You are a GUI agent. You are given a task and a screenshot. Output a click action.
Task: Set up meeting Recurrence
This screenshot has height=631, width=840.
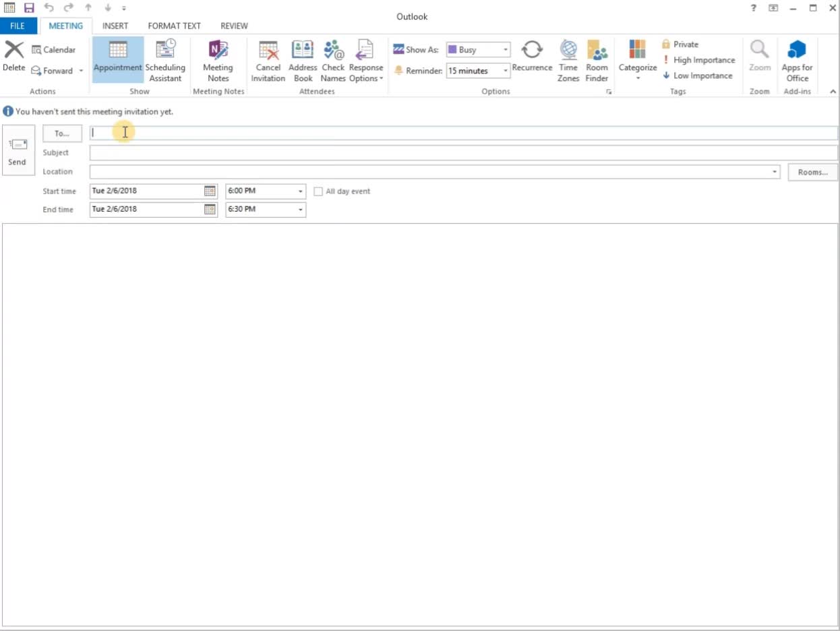click(x=532, y=55)
